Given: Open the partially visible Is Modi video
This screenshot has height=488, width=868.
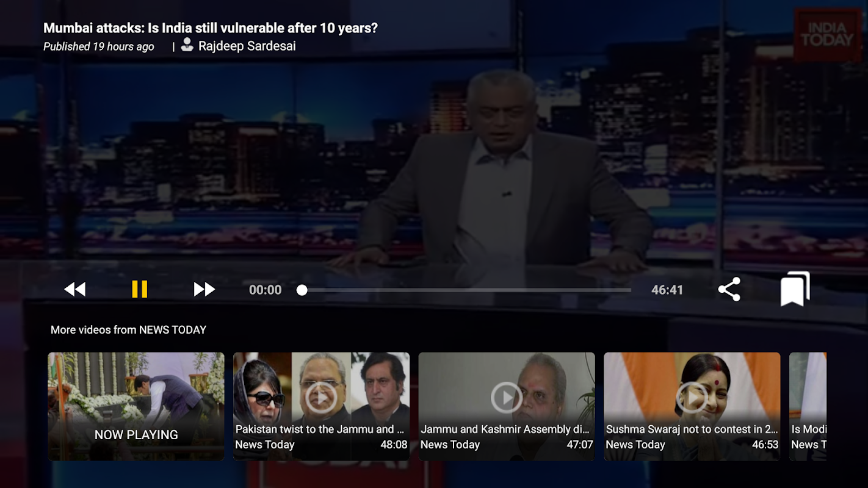Looking at the screenshot, I should (x=808, y=406).
